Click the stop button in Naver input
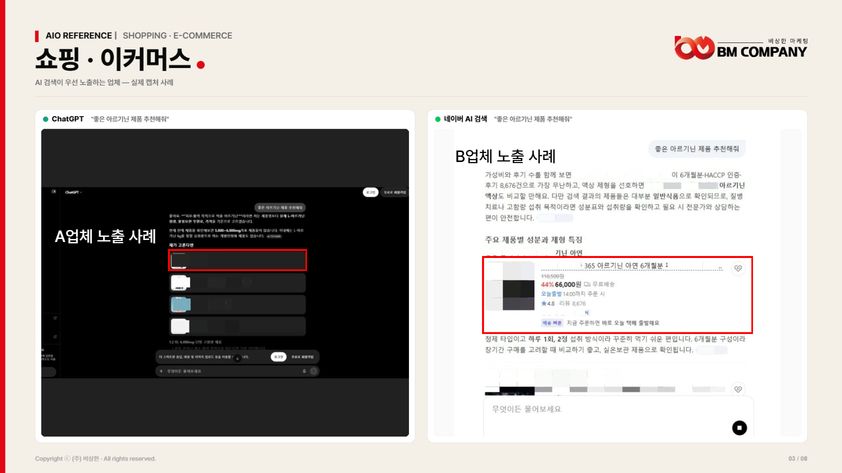 tap(739, 428)
